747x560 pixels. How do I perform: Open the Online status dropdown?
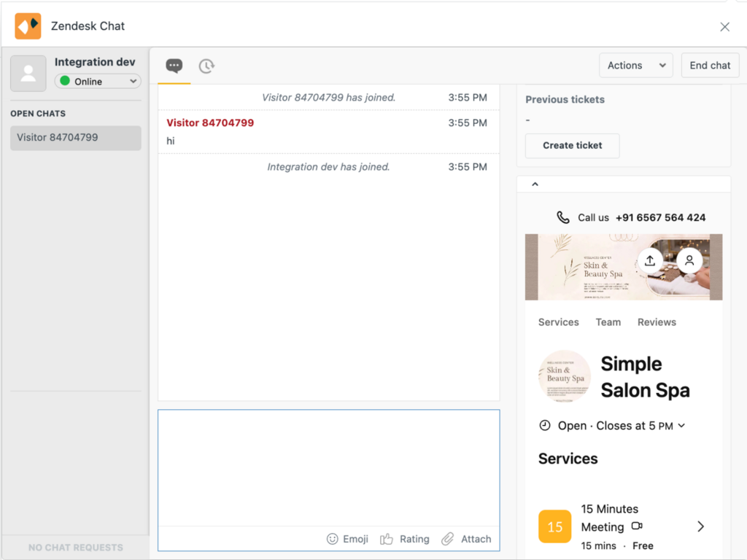98,82
